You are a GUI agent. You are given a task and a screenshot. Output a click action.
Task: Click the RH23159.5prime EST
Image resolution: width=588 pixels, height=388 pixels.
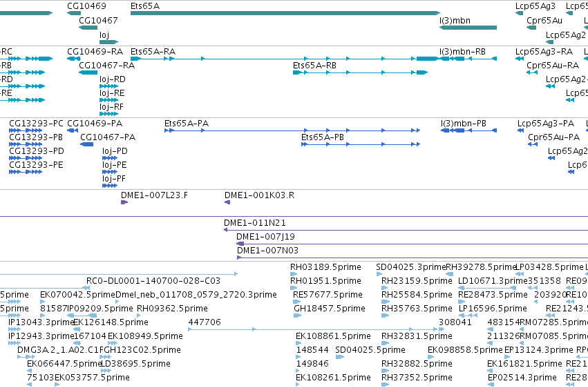click(x=385, y=288)
